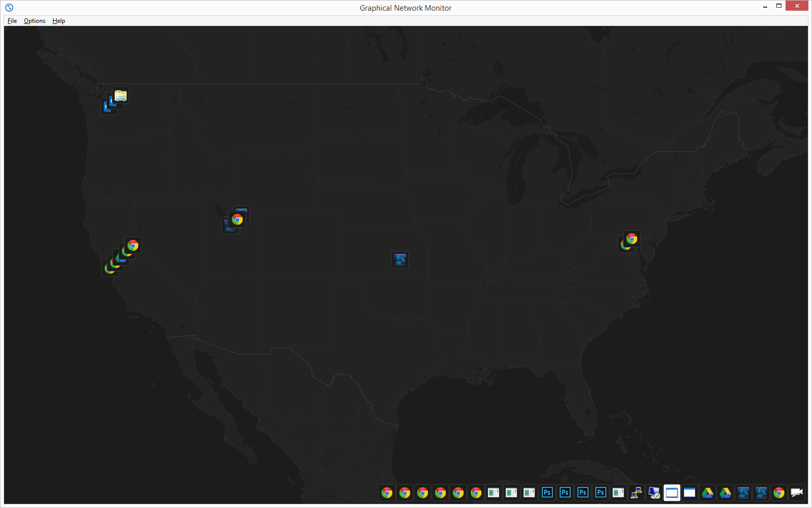Select the second Photoshop icon in the bottom strip
Image resolution: width=812 pixels, height=508 pixels.
pyautogui.click(x=565, y=493)
